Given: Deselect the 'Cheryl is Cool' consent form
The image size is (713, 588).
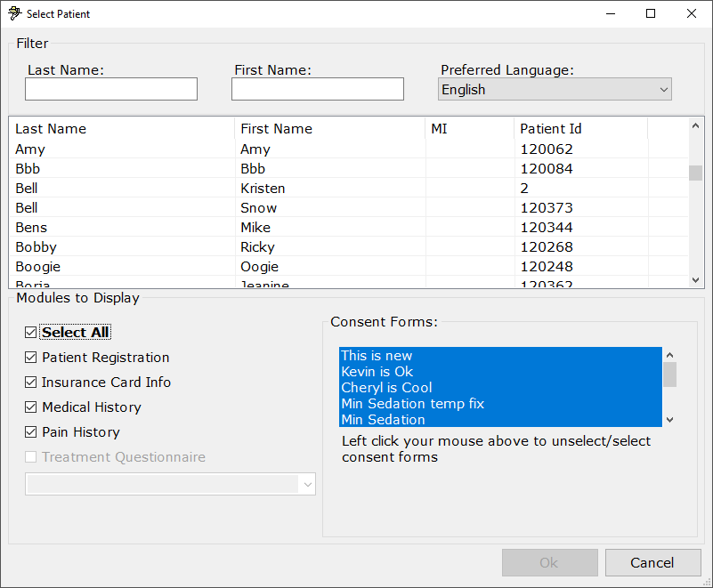Looking at the screenshot, I should click(386, 388).
